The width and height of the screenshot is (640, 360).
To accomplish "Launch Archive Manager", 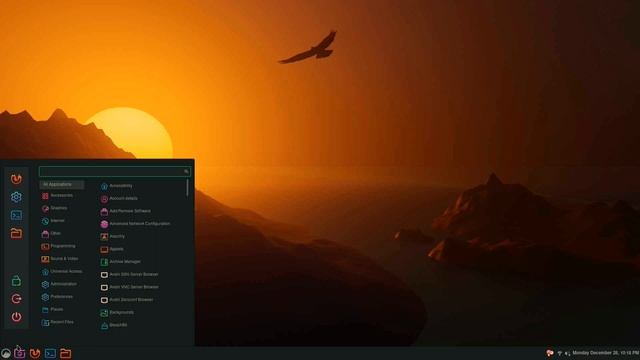I will pyautogui.click(x=121, y=262).
